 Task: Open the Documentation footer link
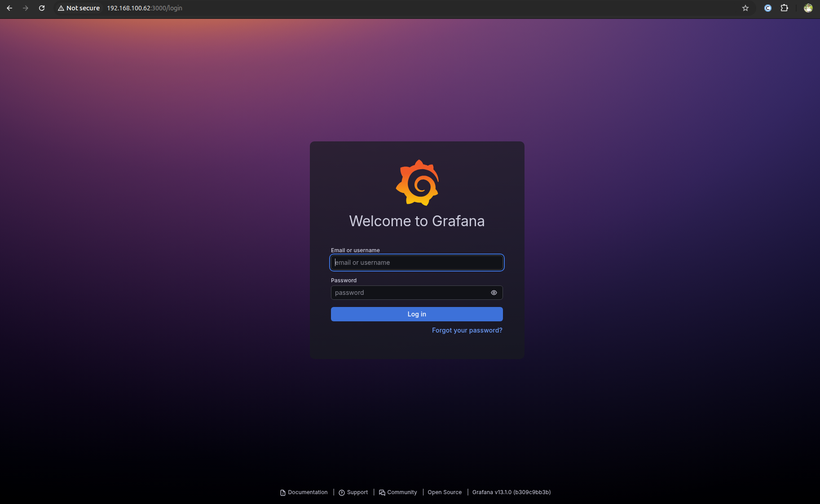coord(304,492)
